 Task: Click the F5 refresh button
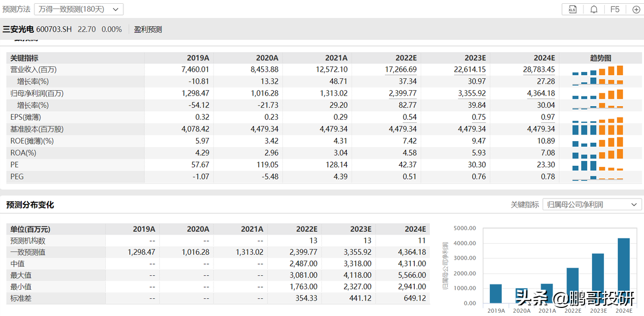pyautogui.click(x=615, y=9)
